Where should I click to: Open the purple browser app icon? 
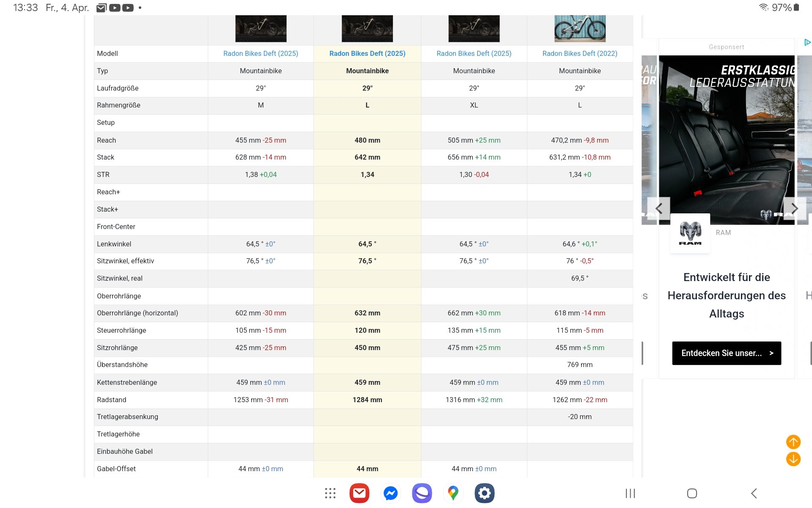422,493
